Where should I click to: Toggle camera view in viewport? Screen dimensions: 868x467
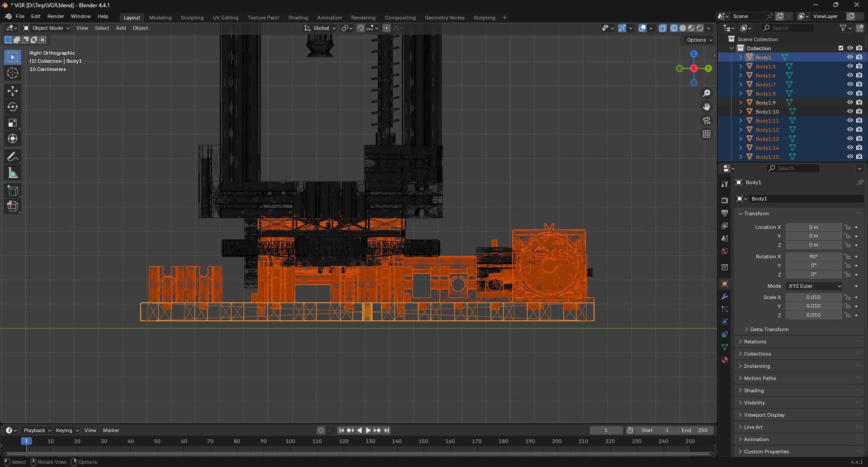point(707,120)
